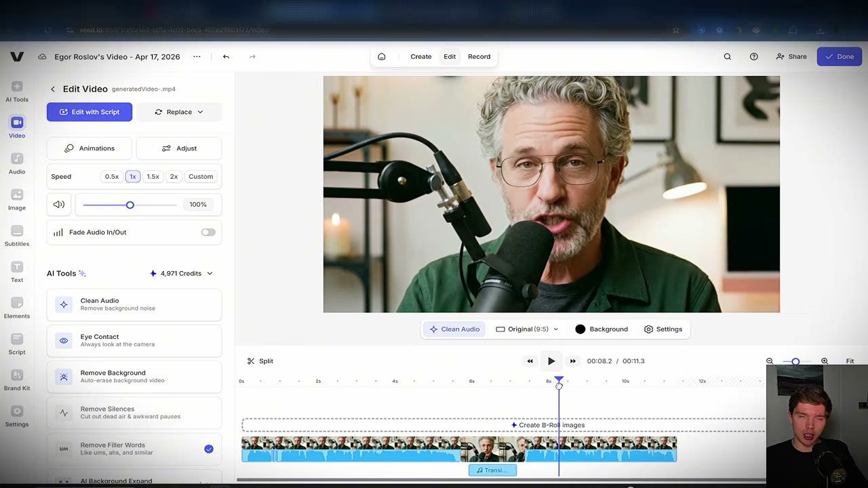
Task: Switch to Edit tab
Action: coord(450,57)
